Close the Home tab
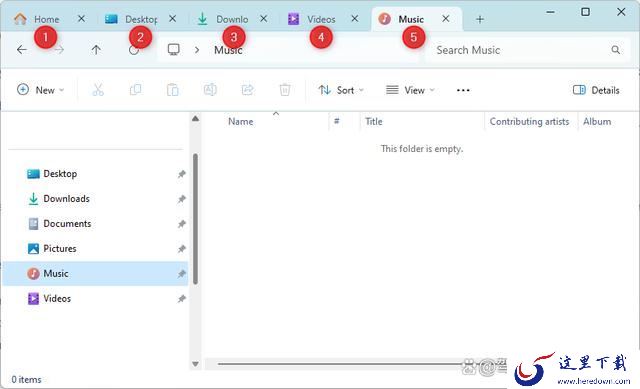 [82, 19]
